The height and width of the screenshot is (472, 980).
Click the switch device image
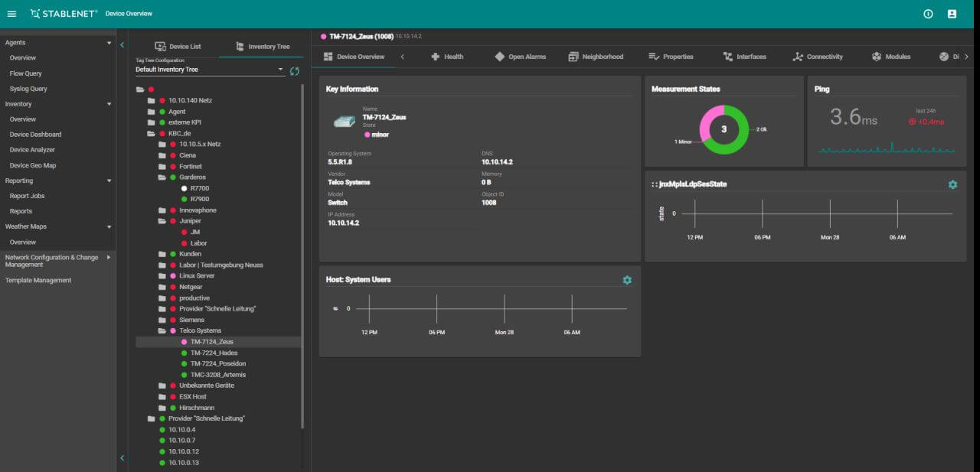pyautogui.click(x=344, y=121)
